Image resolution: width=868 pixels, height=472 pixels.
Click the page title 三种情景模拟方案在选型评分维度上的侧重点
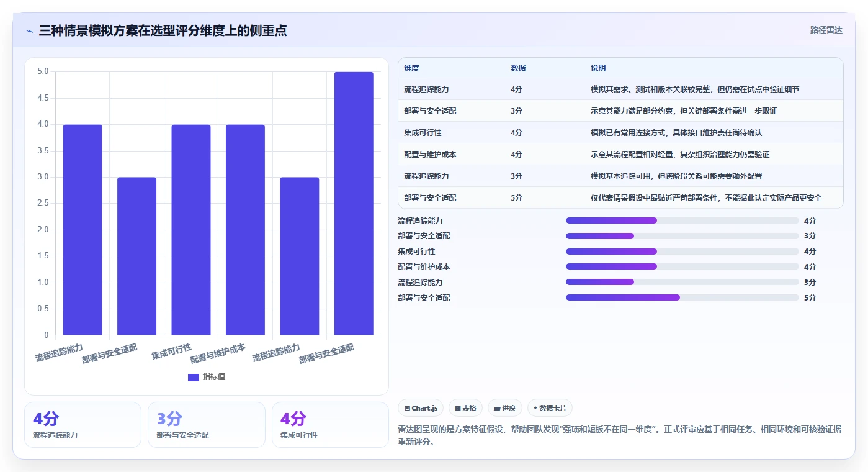(163, 30)
